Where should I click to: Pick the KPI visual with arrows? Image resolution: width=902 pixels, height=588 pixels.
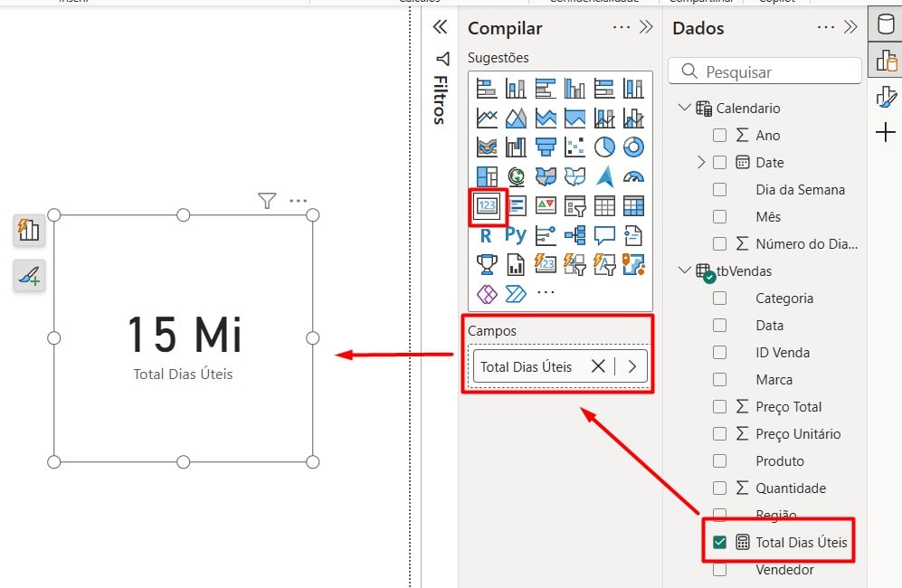546,206
